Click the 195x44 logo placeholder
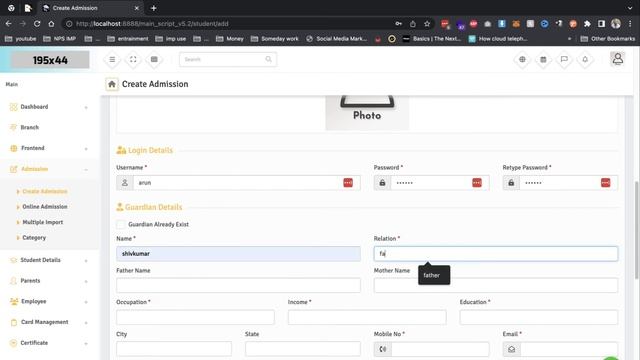This screenshot has height=360, width=640. [50, 60]
